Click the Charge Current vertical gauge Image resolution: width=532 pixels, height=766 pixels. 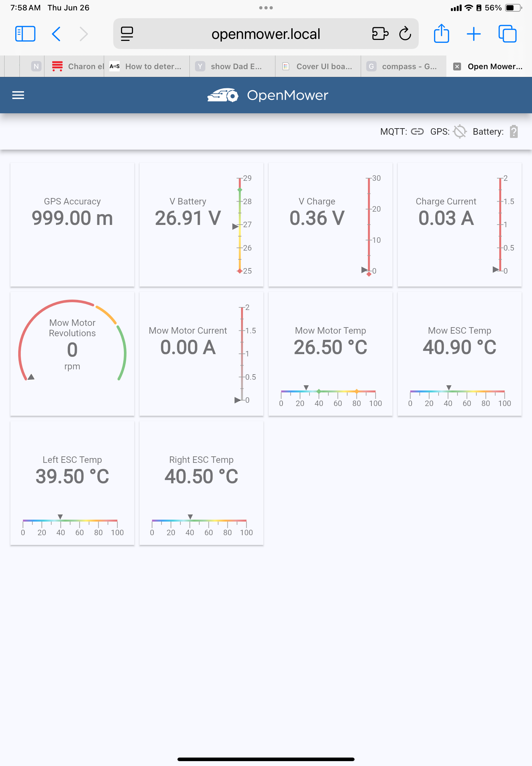pyautogui.click(x=503, y=224)
